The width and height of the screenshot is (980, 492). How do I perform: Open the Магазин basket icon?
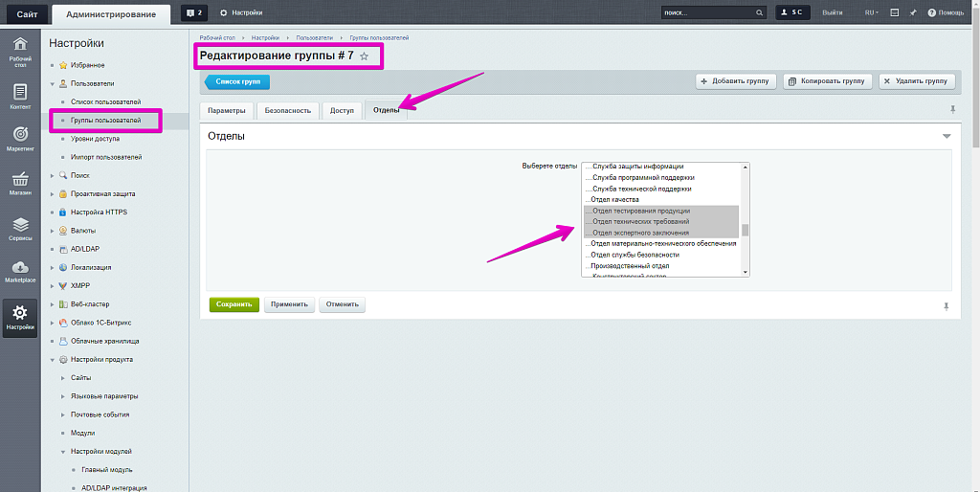click(19, 183)
